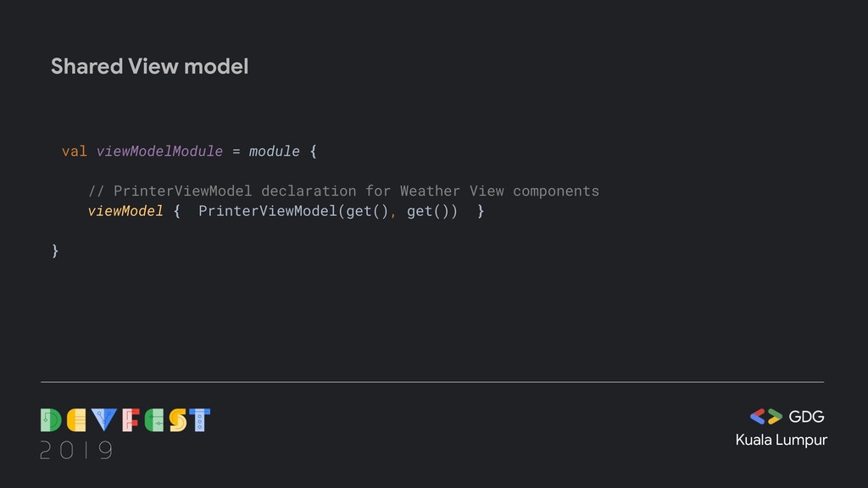Click the horizontal divider line
868x488 pixels.
(x=431, y=382)
